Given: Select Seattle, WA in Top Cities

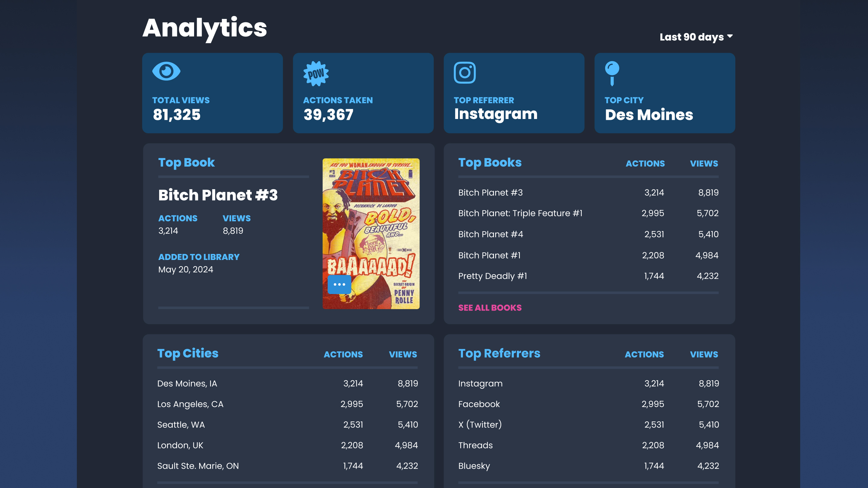Looking at the screenshot, I should click(x=288, y=425).
